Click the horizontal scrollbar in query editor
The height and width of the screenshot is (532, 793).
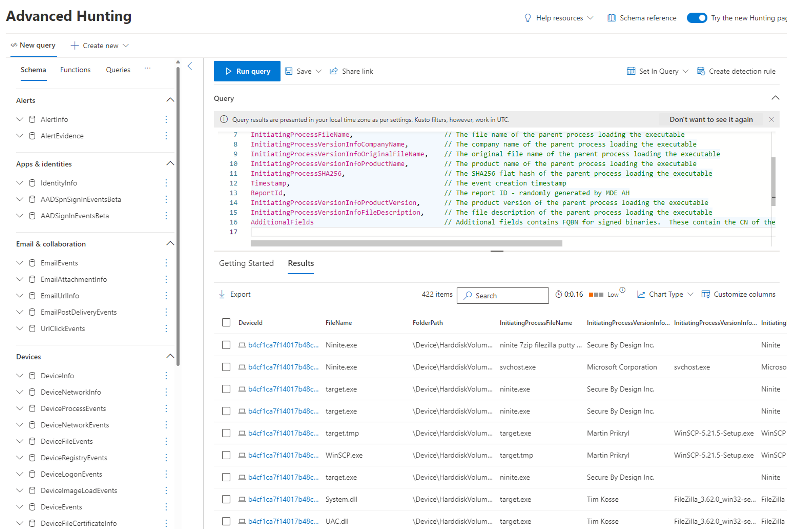[x=406, y=243]
